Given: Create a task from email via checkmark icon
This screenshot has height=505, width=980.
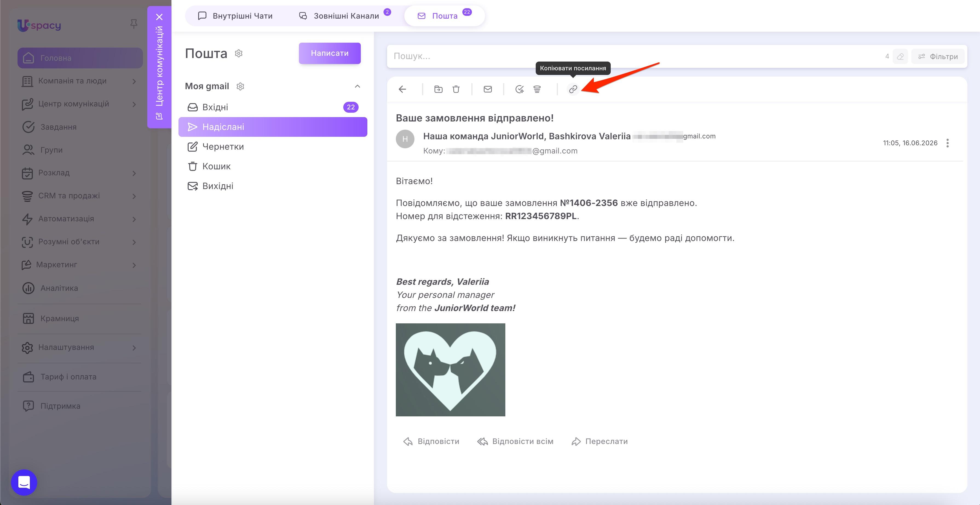Looking at the screenshot, I should point(519,89).
